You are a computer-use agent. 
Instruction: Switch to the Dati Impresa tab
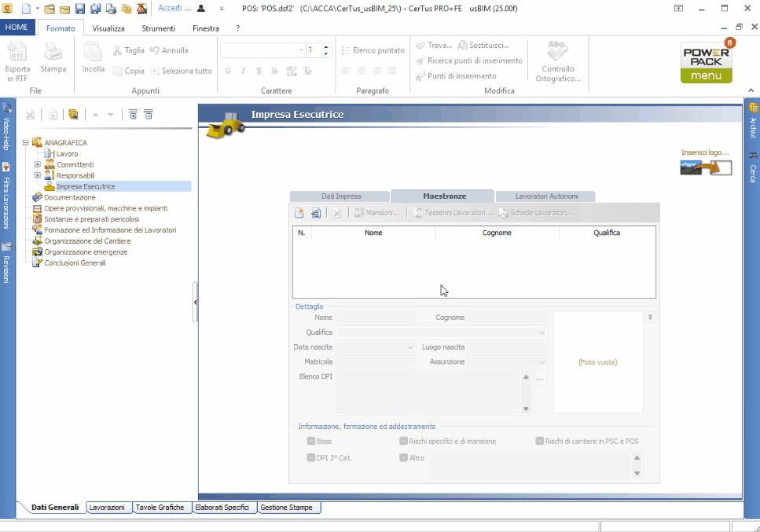[340, 196]
